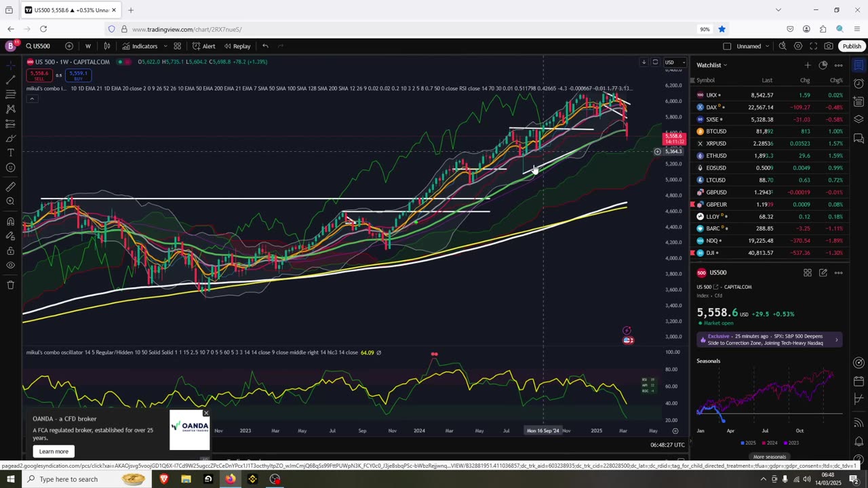Open watchlist advanced view pie icon
The image size is (868, 488).
(823, 65)
